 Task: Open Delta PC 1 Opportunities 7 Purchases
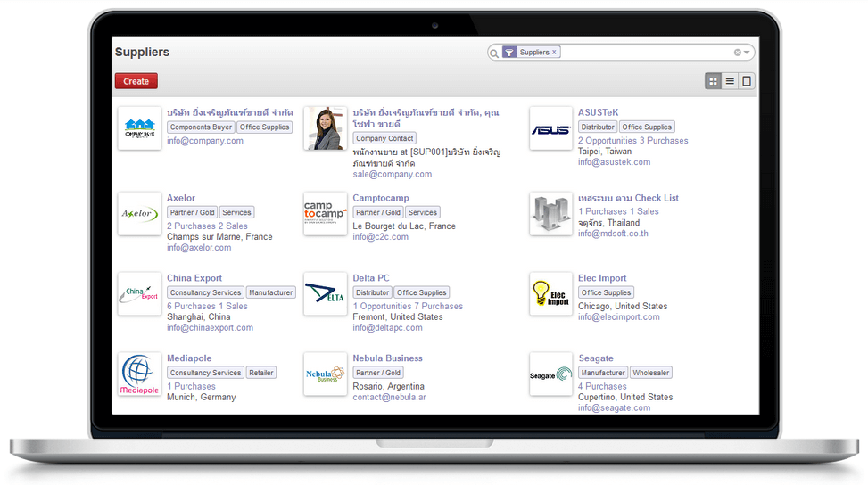[x=408, y=307]
